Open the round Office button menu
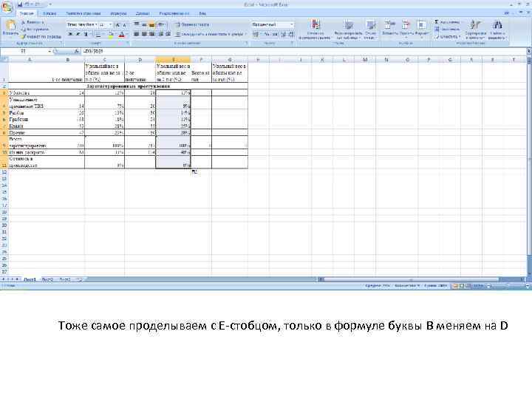 [7, 7]
